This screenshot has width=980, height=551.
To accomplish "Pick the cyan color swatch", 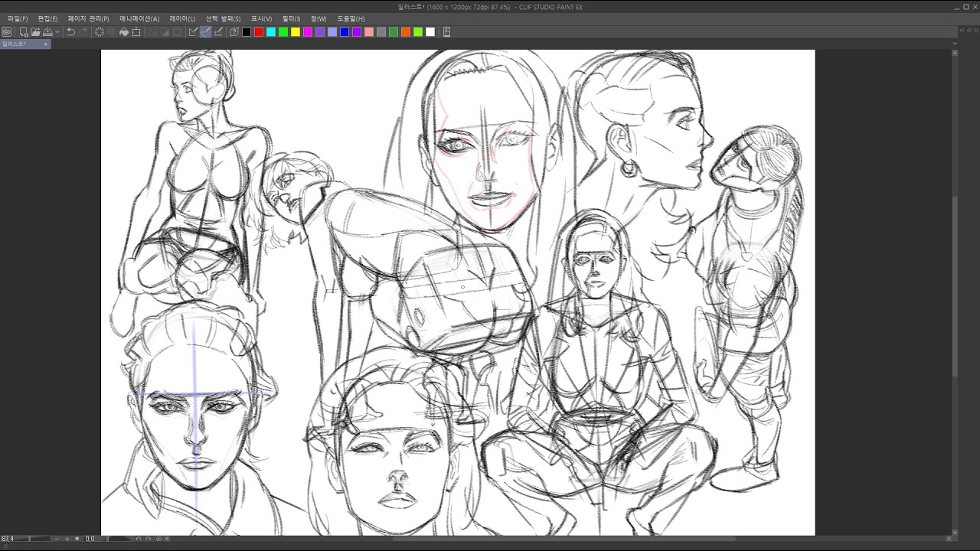I will click(271, 32).
